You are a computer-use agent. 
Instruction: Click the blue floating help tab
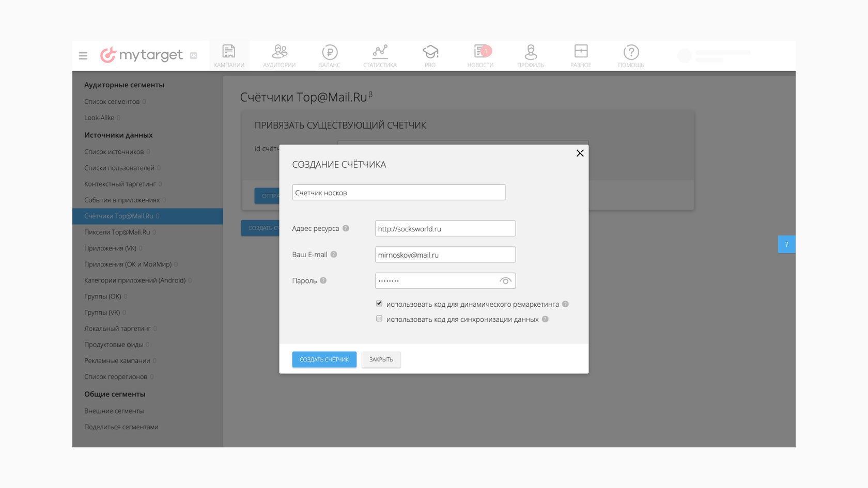pyautogui.click(x=786, y=244)
